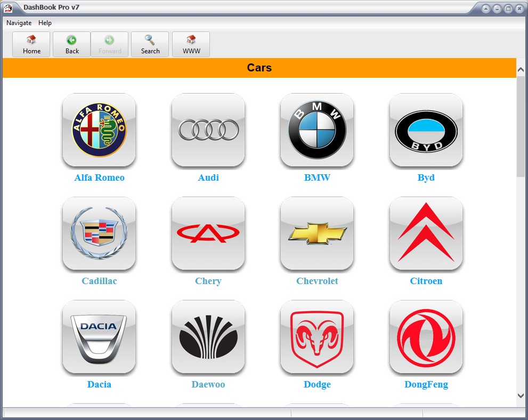This screenshot has width=528, height=420.
Task: Click the vertical scrollbar thumb
Action: 521,126
